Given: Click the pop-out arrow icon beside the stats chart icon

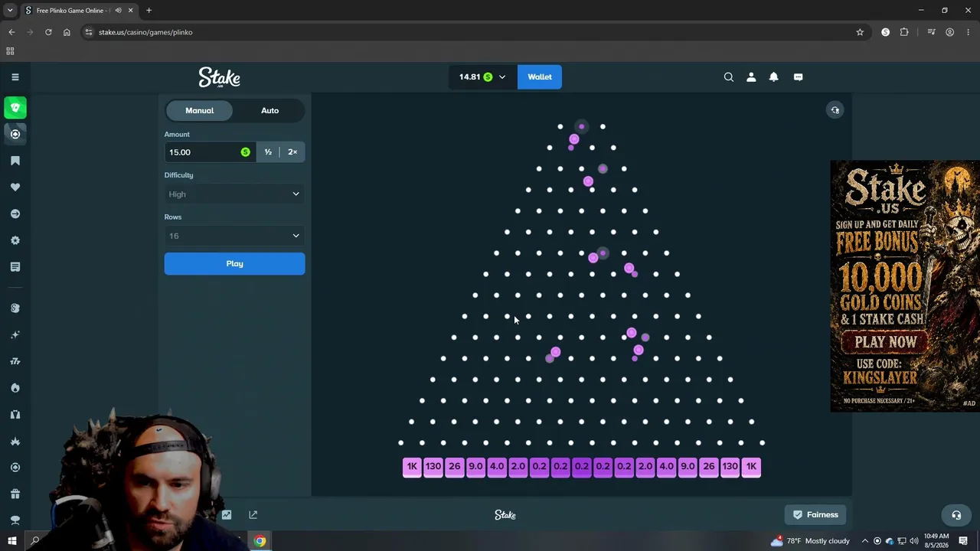Looking at the screenshot, I should [253, 515].
